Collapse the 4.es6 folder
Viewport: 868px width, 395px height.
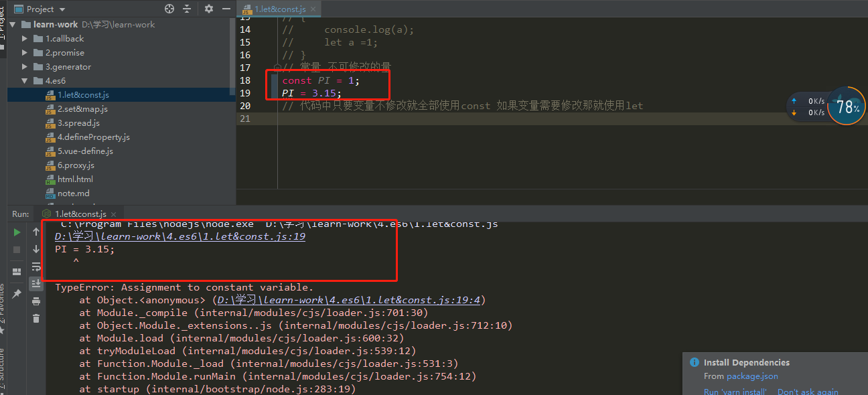pos(25,81)
